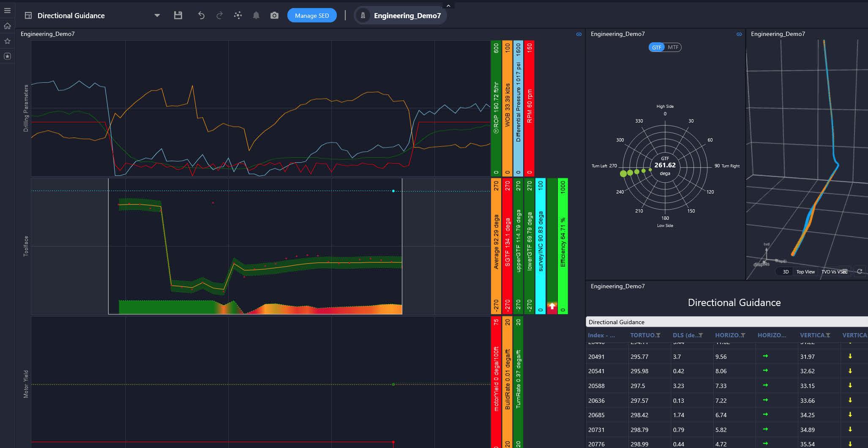Switch to Top View tab
The height and width of the screenshot is (448, 868).
[x=805, y=272]
